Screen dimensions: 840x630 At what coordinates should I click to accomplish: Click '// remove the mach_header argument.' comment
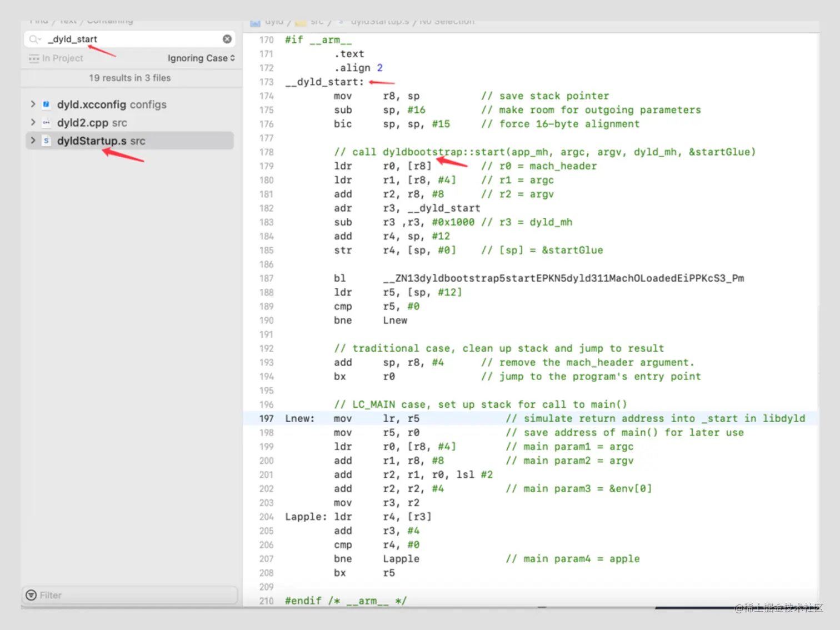tap(588, 362)
